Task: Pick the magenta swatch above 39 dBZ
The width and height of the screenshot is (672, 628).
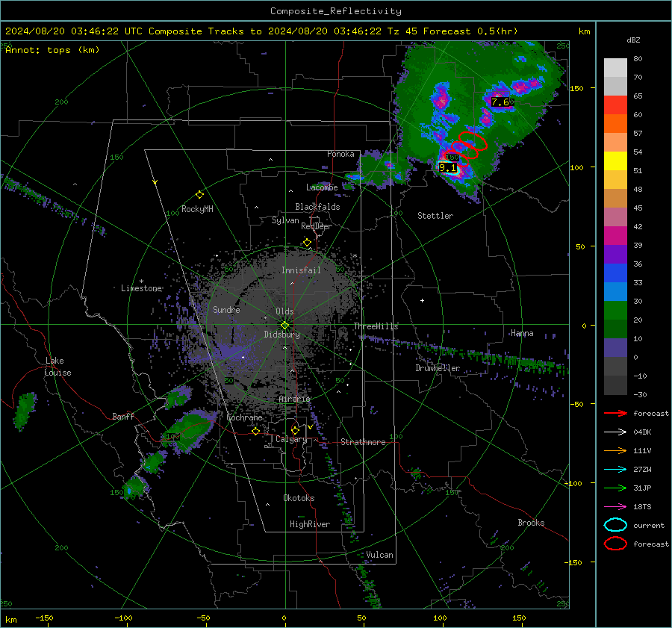Action: tap(615, 235)
